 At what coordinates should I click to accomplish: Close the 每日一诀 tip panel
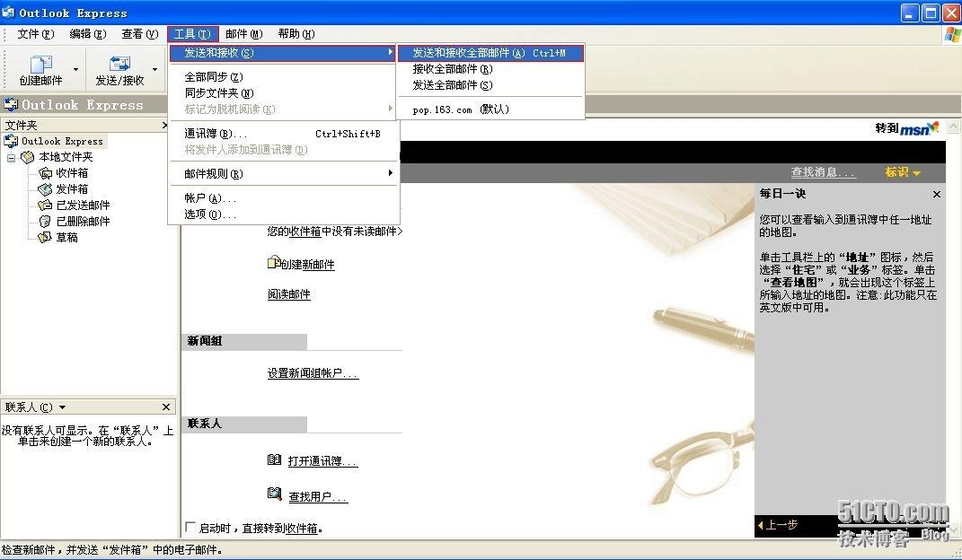point(936,194)
